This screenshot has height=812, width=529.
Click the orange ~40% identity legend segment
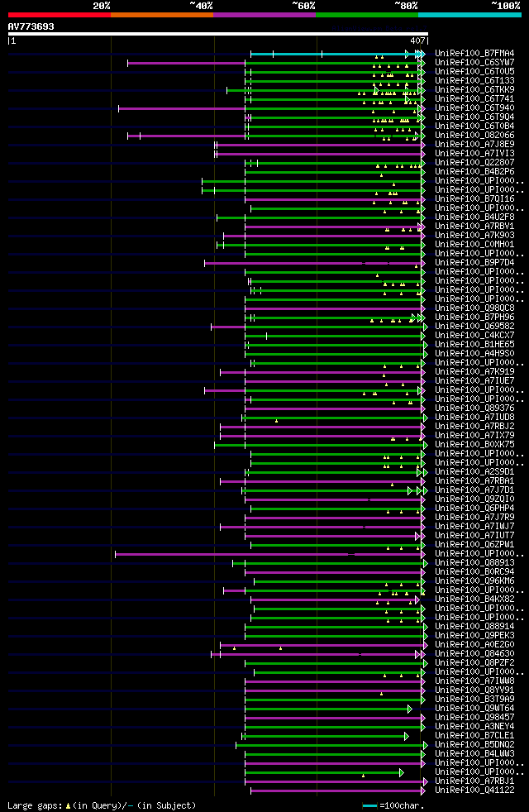[162, 15]
